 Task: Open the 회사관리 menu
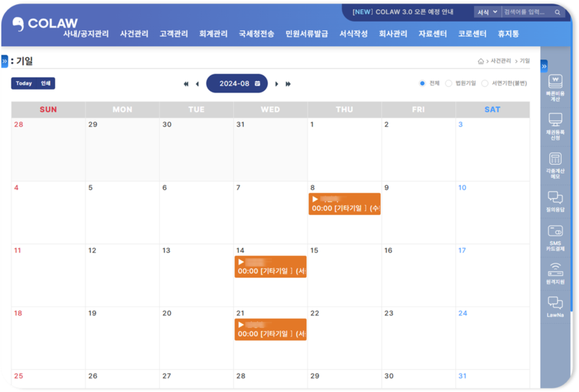(393, 34)
